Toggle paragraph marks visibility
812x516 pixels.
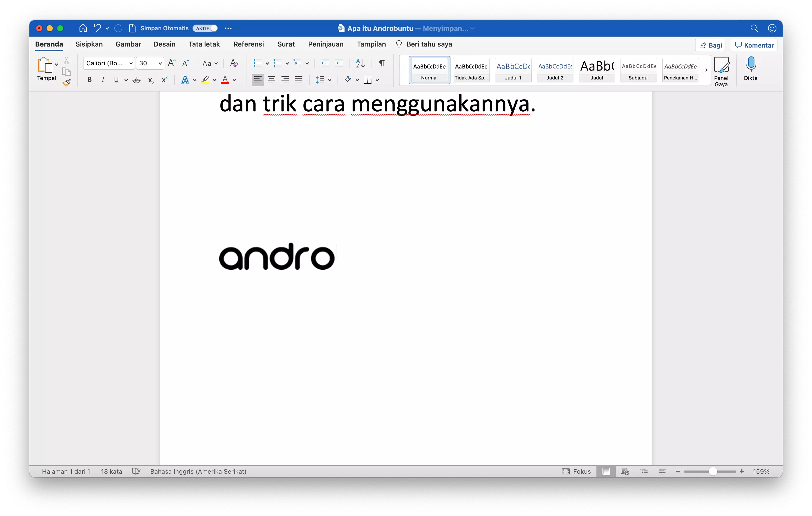tap(381, 63)
